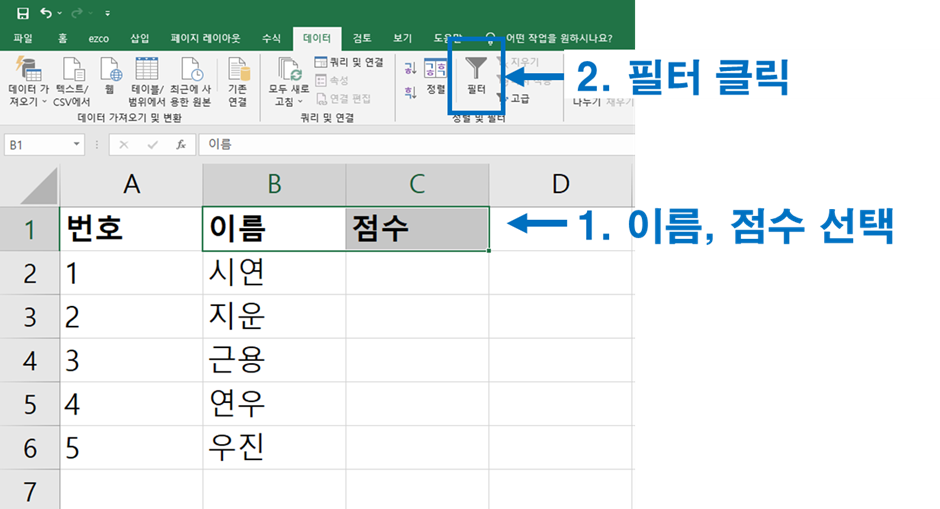The image size is (940, 509).
Task: Switch to the ezco ribbon tab
Action: (98, 38)
